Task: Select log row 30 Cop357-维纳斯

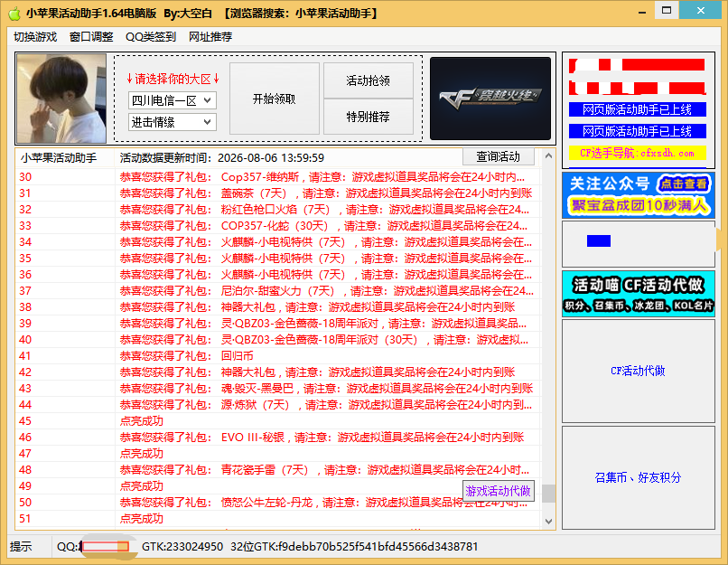Action: pos(277,177)
